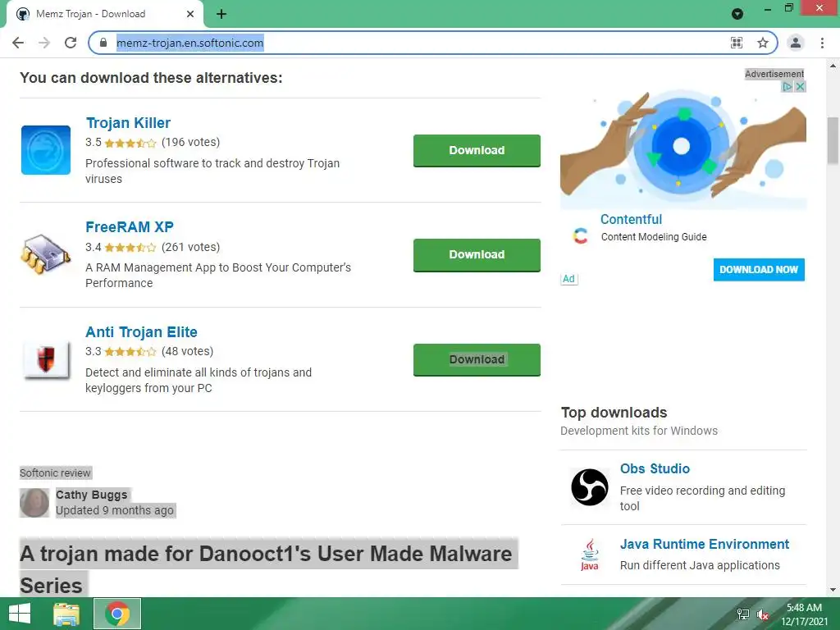Viewport: 840px width, 630px height.
Task: Open the Contentful ad title link
Action: [631, 219]
